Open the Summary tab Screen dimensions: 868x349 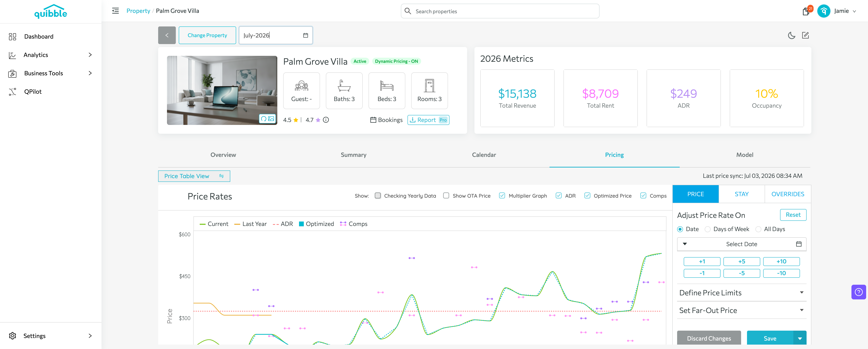point(353,155)
